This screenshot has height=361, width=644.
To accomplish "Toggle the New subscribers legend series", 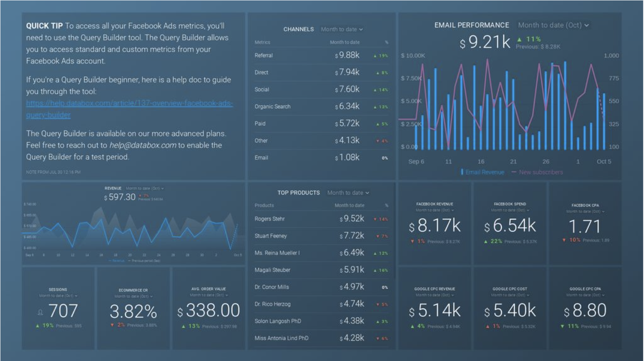I will pos(537,172).
